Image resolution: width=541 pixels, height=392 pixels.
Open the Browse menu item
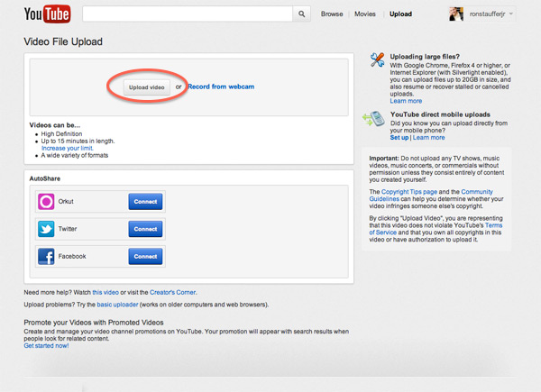[x=332, y=14]
